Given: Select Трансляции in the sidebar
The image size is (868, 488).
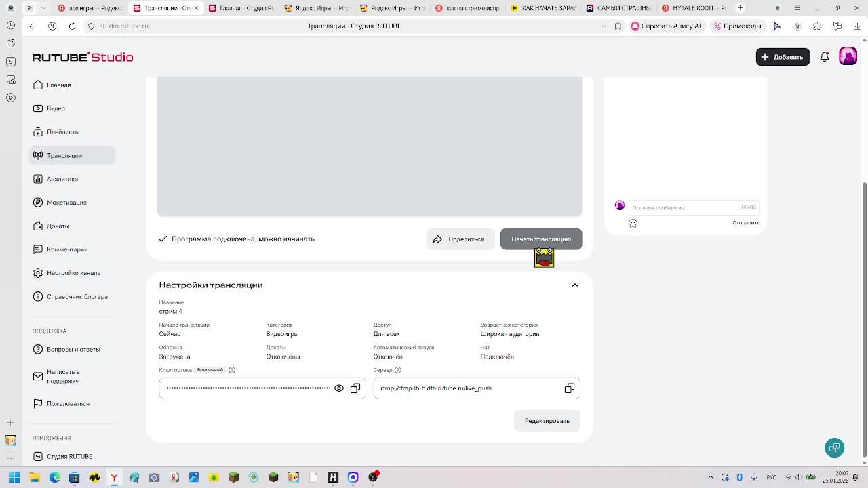Looking at the screenshot, I should pos(72,155).
